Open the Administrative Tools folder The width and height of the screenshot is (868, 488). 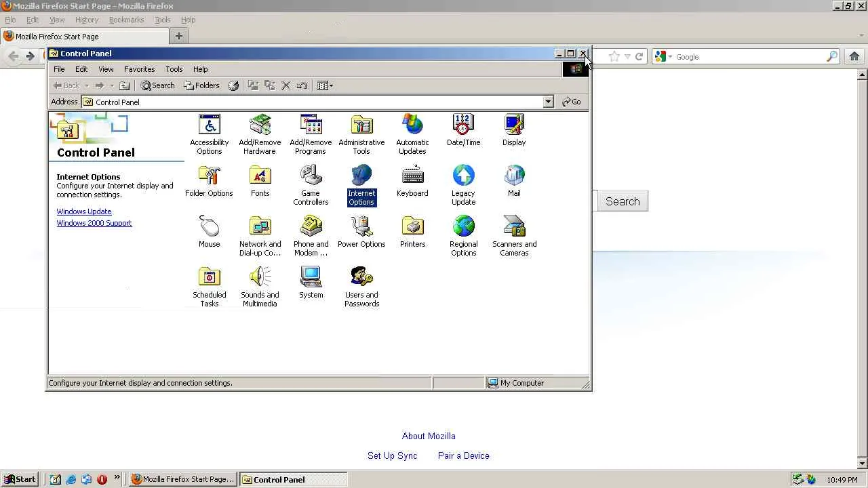[x=361, y=134]
